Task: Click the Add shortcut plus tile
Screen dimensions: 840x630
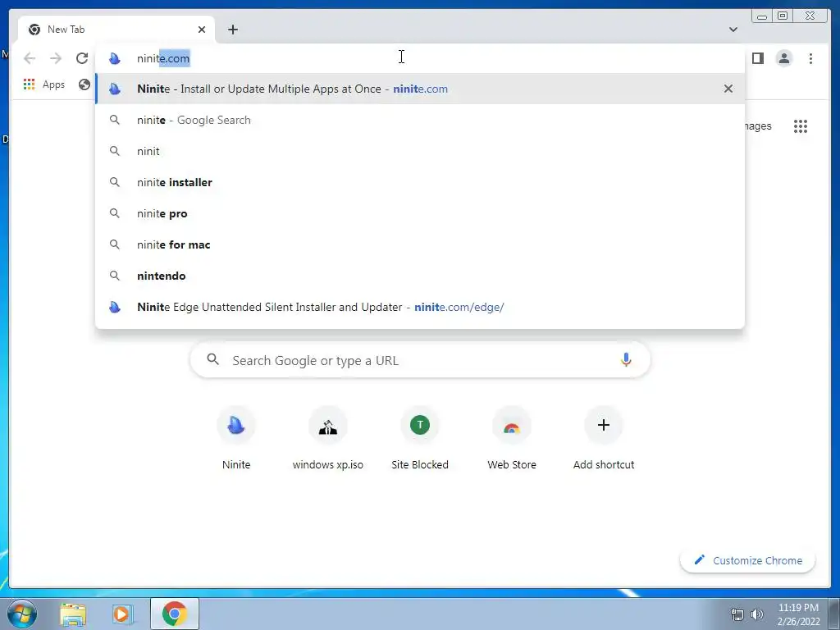Action: tap(604, 438)
